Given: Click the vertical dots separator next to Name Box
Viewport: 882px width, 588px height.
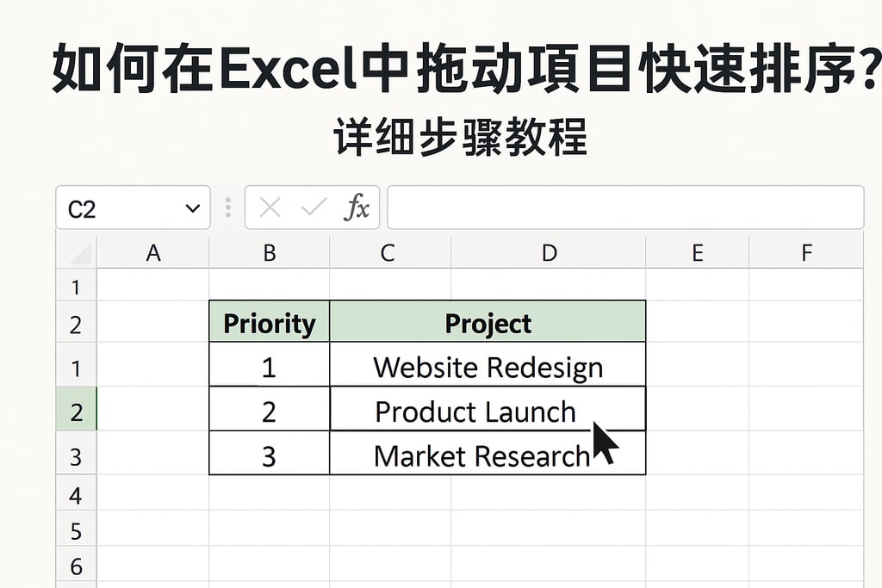Looking at the screenshot, I should [x=227, y=207].
